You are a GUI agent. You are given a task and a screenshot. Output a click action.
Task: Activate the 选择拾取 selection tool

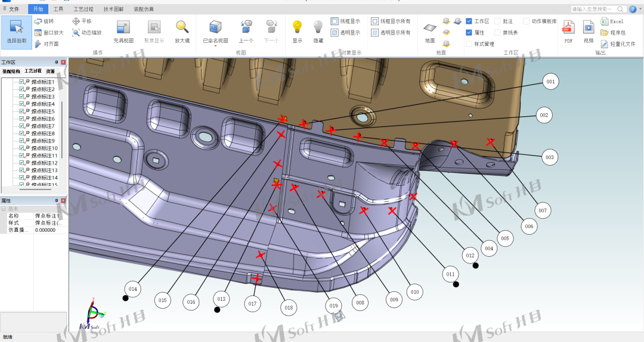point(17,31)
